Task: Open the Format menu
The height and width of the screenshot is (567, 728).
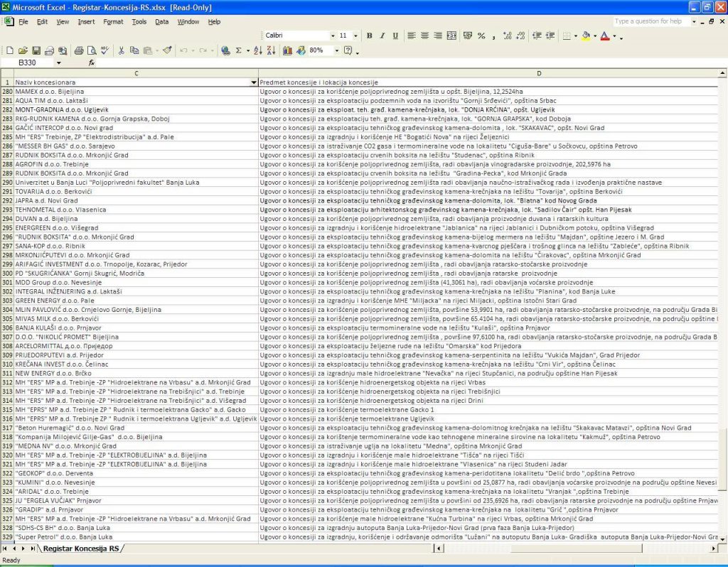Action: 113,22
